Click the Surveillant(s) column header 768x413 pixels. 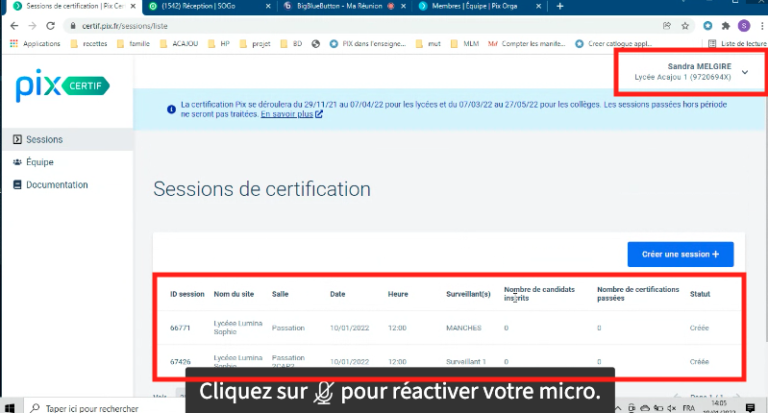pos(468,294)
